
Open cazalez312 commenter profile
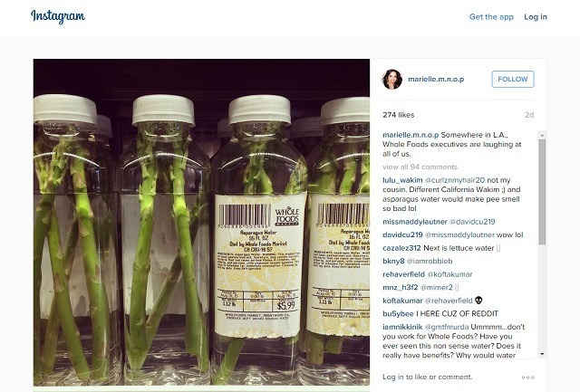401,248
